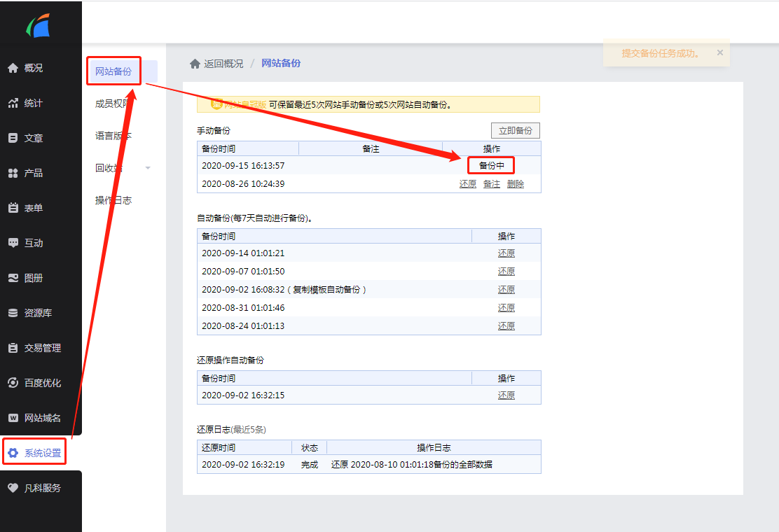Click the 系统设置 gear icon
The image size is (779, 532).
tap(13, 453)
